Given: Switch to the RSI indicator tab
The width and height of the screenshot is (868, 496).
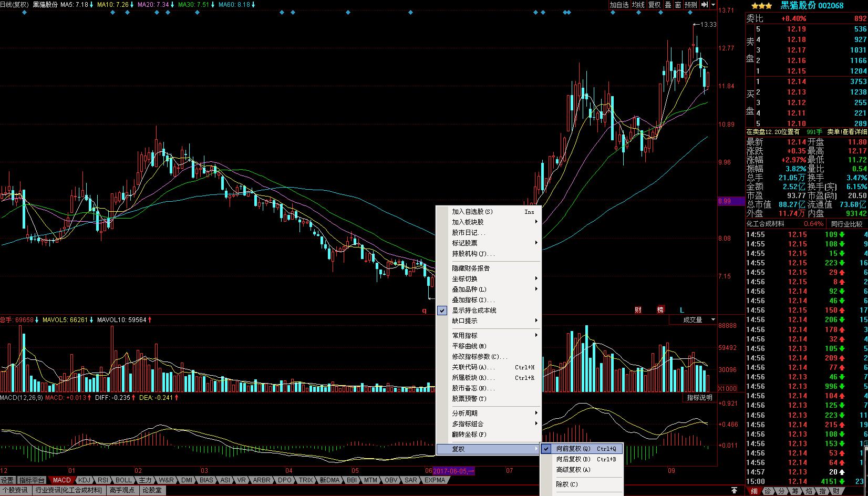Looking at the screenshot, I should pos(103,480).
